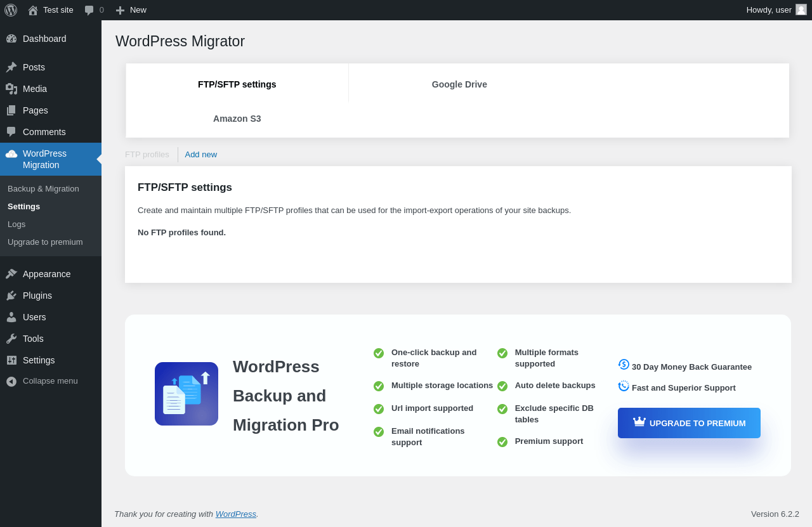This screenshot has width=812, height=527.
Task: Click the Posts pushpin icon
Action: point(11,67)
